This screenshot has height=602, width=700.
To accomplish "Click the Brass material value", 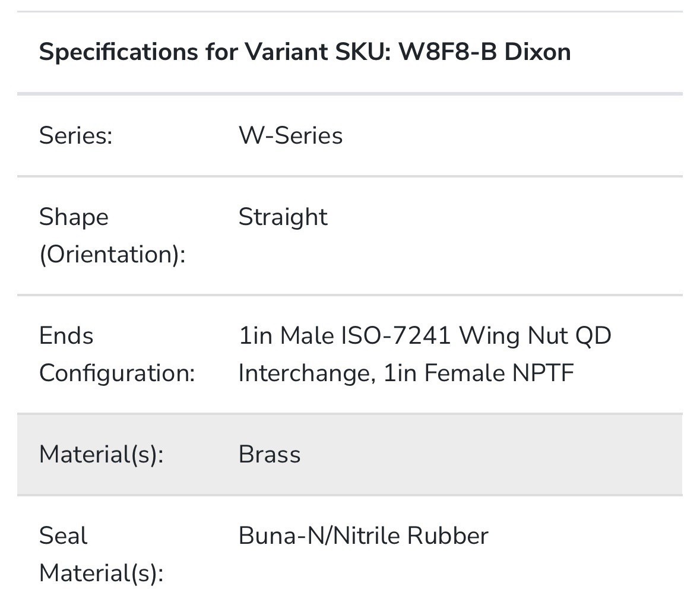I will click(x=270, y=454).
